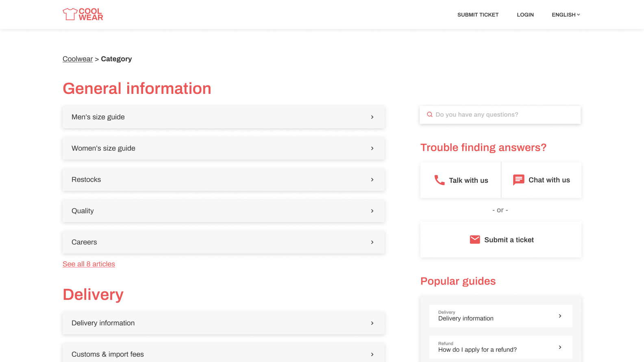Expand the Quality article row
Viewport: 644px width, 362px height.
tap(223, 211)
